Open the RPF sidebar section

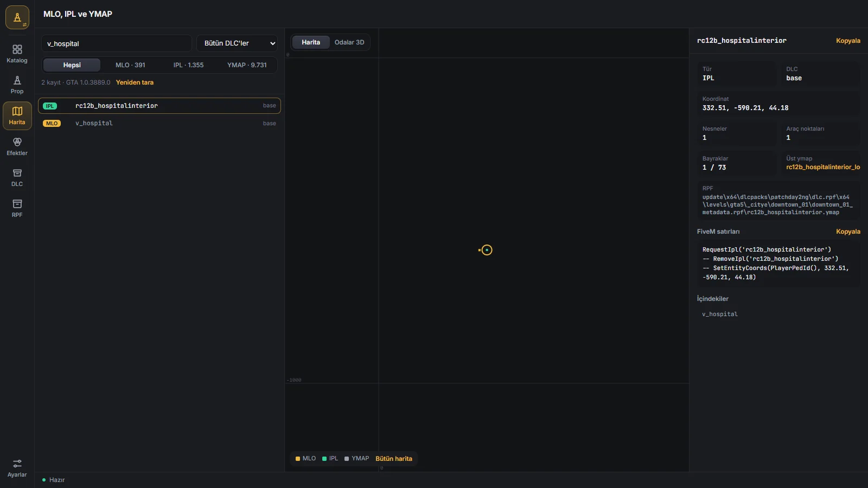[17, 208]
